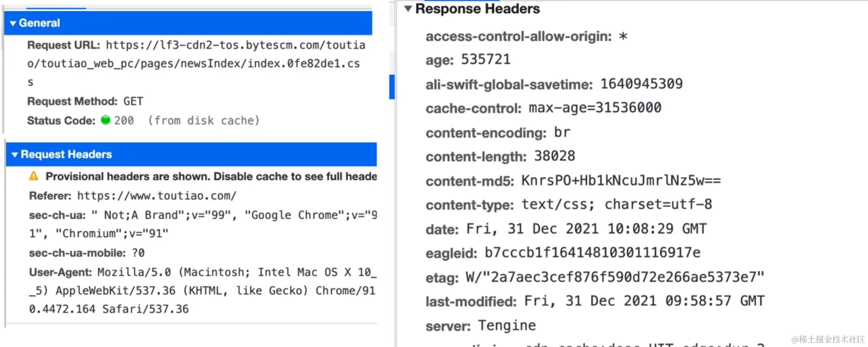
Task: Select the content-md5 hash value
Action: point(621,181)
